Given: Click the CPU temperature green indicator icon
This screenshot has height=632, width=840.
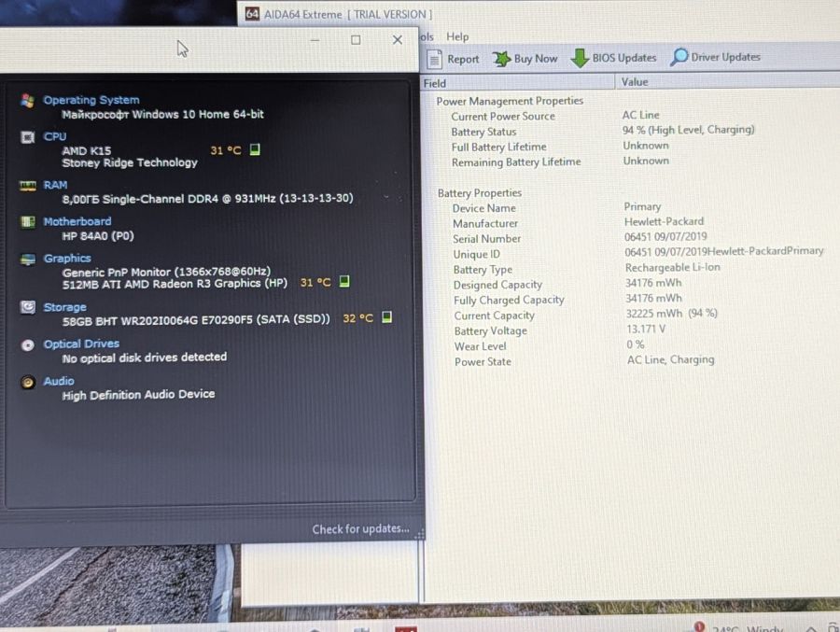Looking at the screenshot, I should pyautogui.click(x=255, y=149).
